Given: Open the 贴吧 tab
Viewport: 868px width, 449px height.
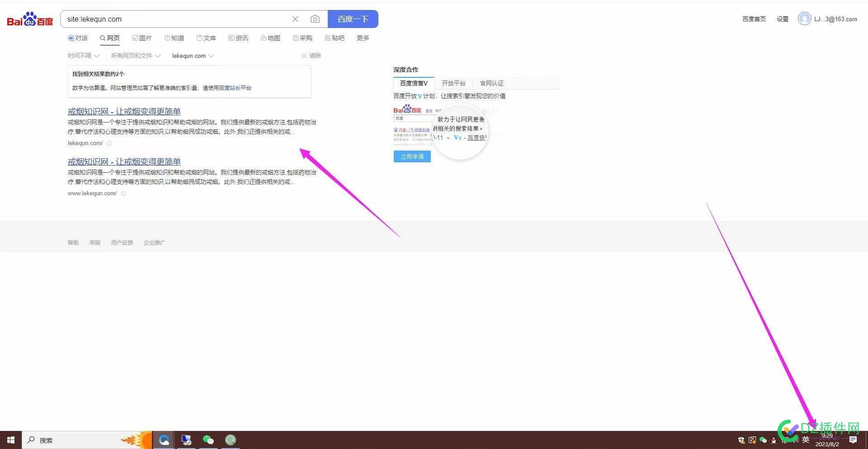Looking at the screenshot, I should tap(335, 38).
